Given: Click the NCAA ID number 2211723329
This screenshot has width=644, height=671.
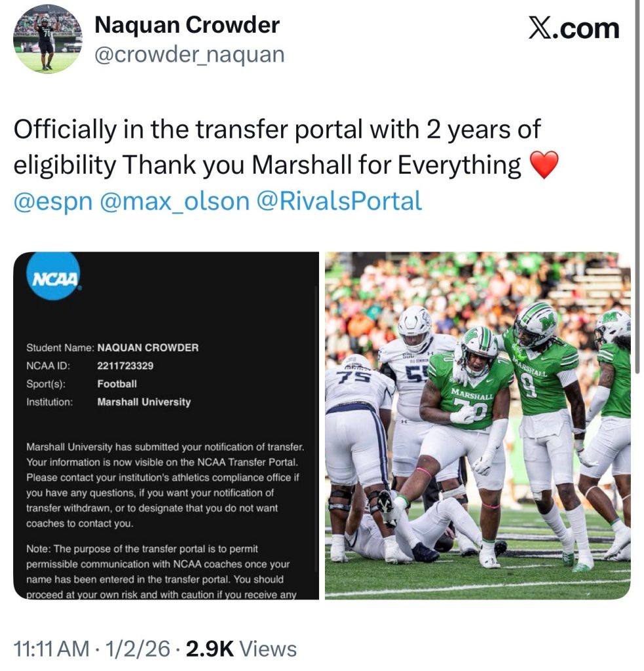Looking at the screenshot, I should (x=125, y=366).
